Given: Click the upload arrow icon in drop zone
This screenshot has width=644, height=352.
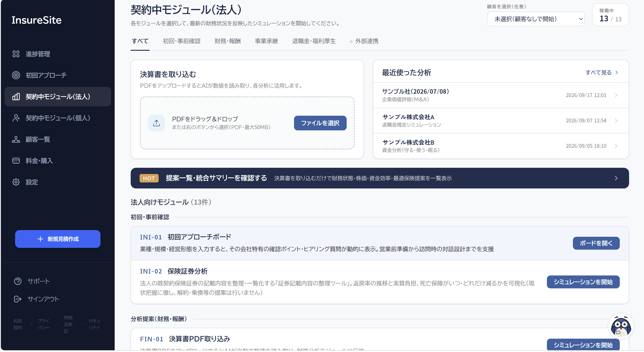Looking at the screenshot, I should (156, 123).
